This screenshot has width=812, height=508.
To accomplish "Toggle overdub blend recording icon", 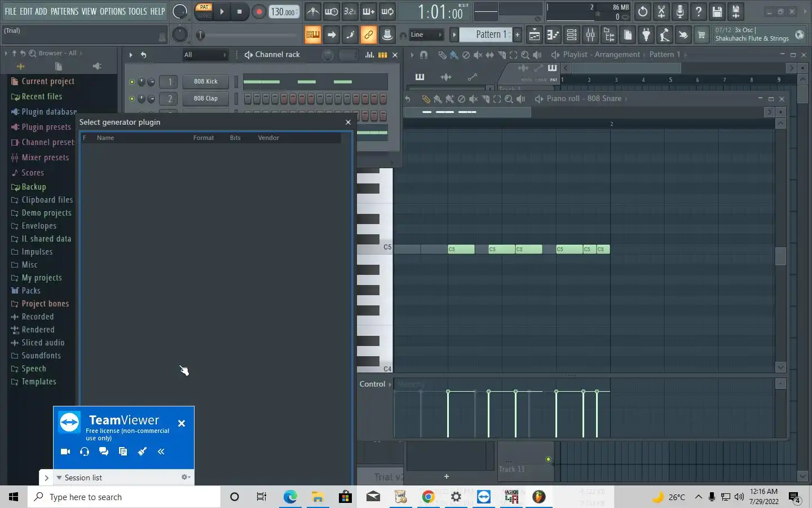I will 369,11.
